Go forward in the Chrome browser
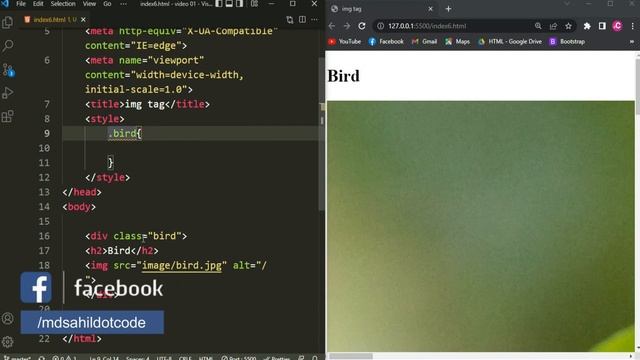This screenshot has height=360, width=640. (x=347, y=26)
